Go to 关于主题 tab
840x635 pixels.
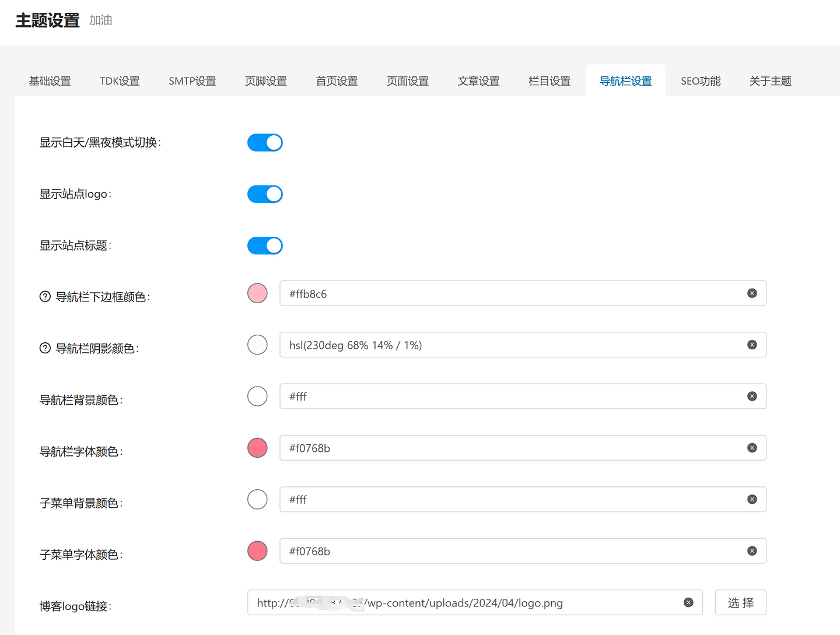point(771,81)
